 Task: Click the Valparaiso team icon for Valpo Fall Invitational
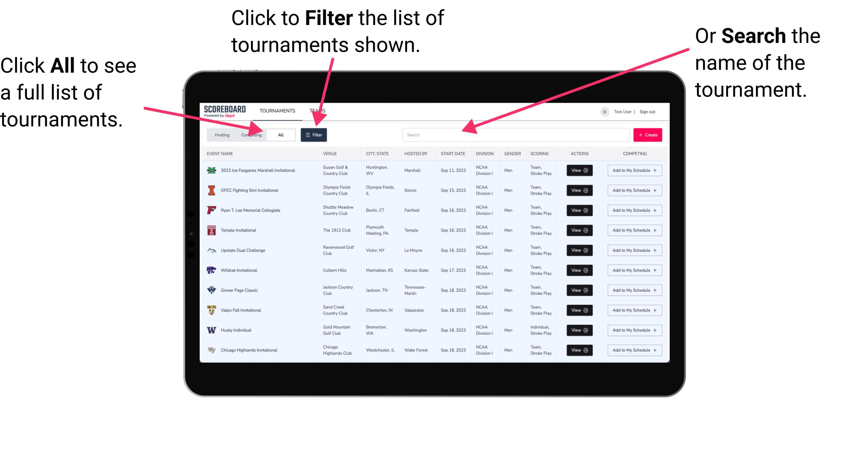(211, 310)
